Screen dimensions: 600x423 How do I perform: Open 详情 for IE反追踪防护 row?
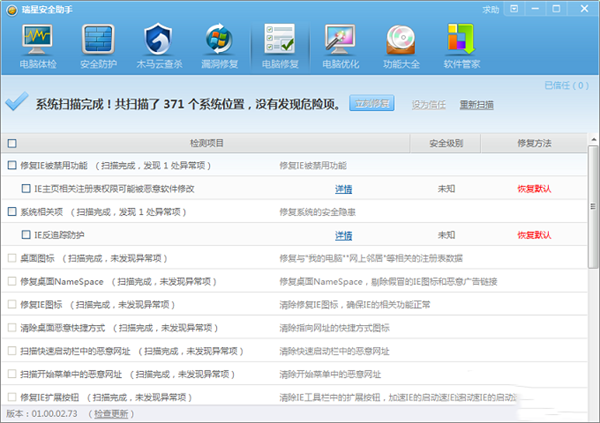tap(343, 235)
